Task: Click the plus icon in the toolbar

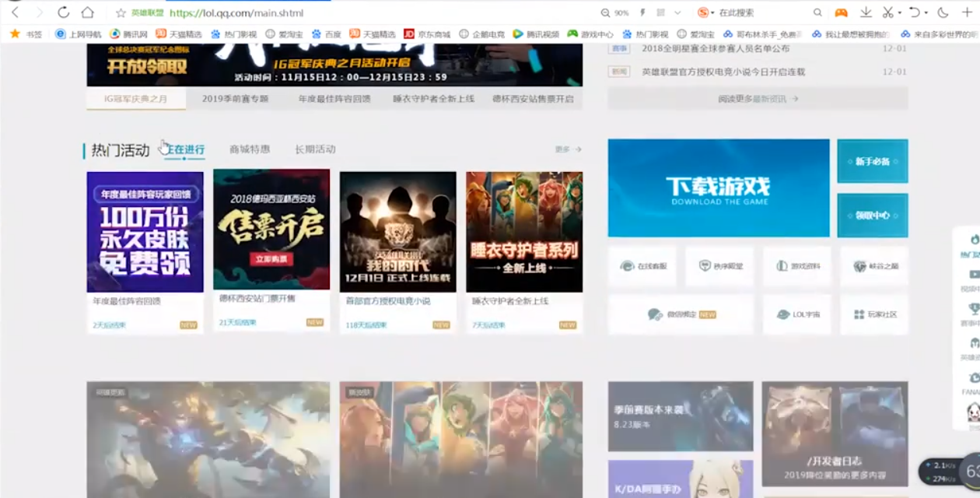Action: point(968,13)
